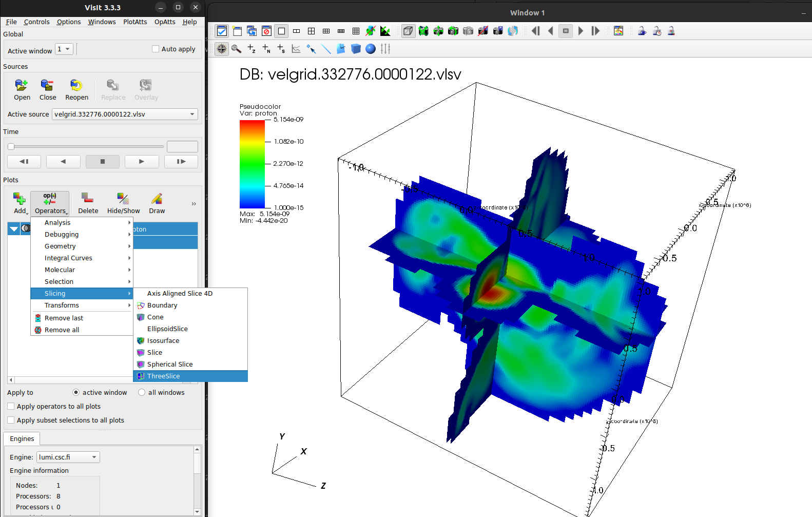Screen dimensions: 812x517
Task: Check Apply operators to all plots
Action: click(11, 407)
